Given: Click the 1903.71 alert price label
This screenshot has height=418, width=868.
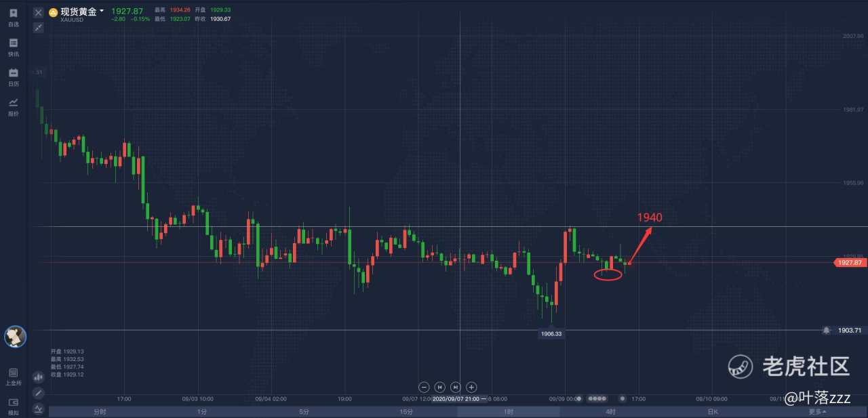Looking at the screenshot, I should (850, 330).
